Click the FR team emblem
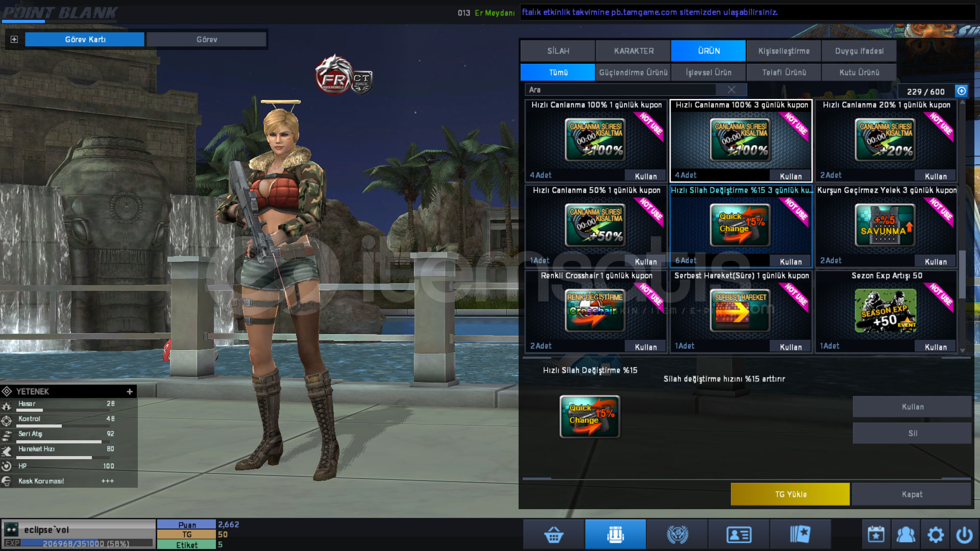The image size is (980, 551). click(x=333, y=76)
